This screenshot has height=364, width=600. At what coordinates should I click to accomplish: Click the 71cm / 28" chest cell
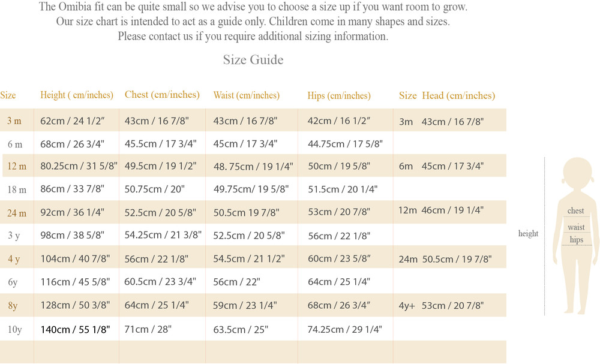coord(148,329)
